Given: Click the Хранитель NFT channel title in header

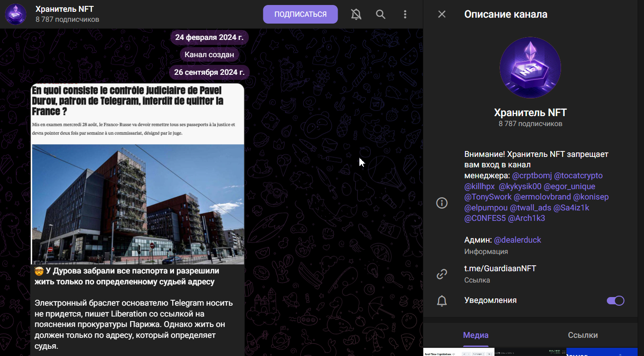Looking at the screenshot, I should [x=64, y=9].
